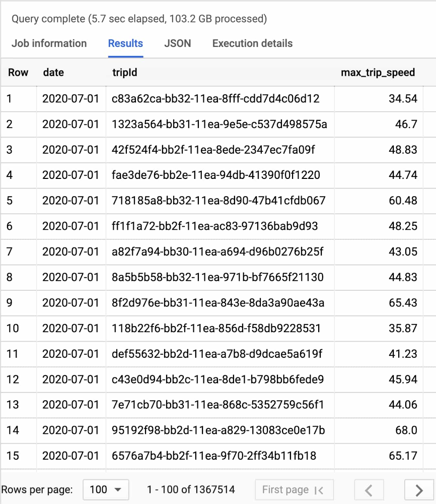Click the date cell in row 8
This screenshot has width=436, height=504.
click(70, 277)
